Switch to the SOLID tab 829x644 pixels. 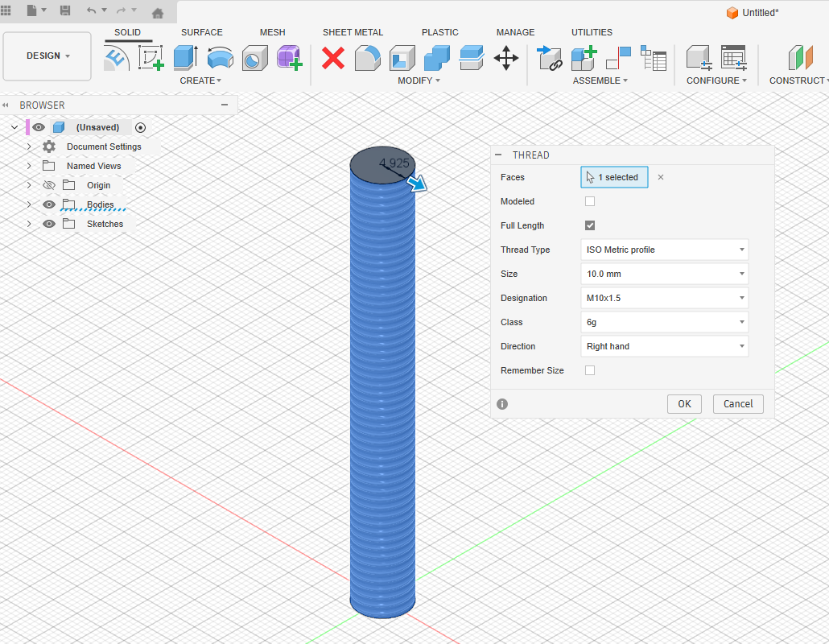pyautogui.click(x=127, y=32)
